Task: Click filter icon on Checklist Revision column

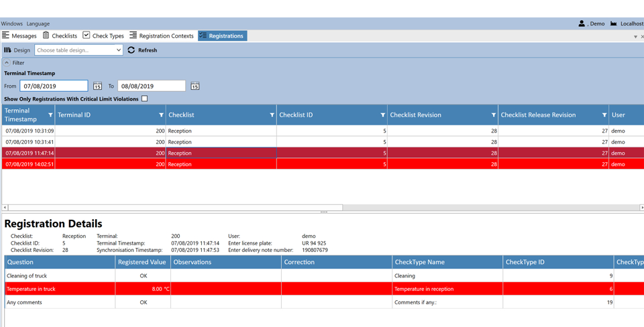Action: pyautogui.click(x=493, y=115)
